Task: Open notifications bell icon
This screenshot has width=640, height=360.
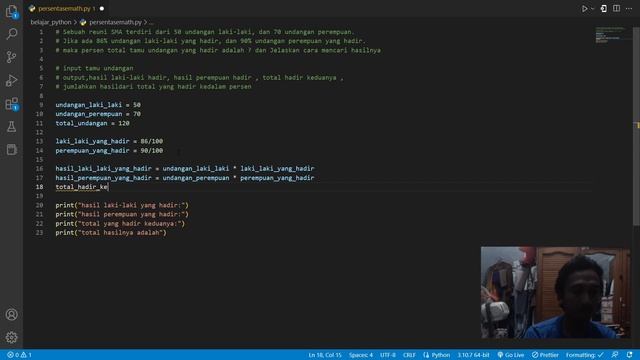Action: [629, 355]
